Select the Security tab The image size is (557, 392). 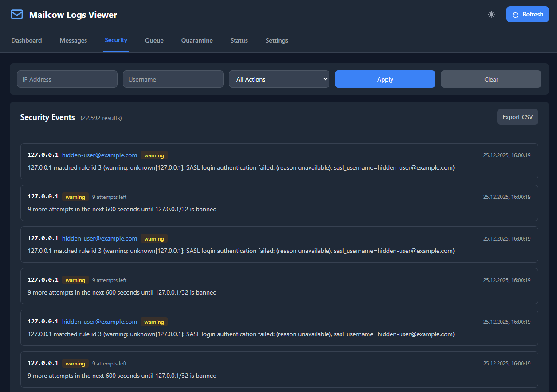coord(116,40)
